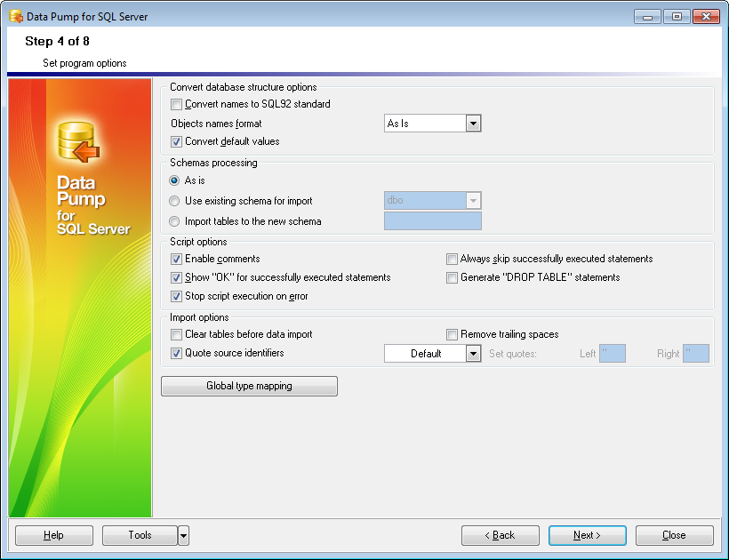Viewport: 729px width, 560px height.
Task: Check Generate "DROP TABLE" statements
Action: coord(452,278)
